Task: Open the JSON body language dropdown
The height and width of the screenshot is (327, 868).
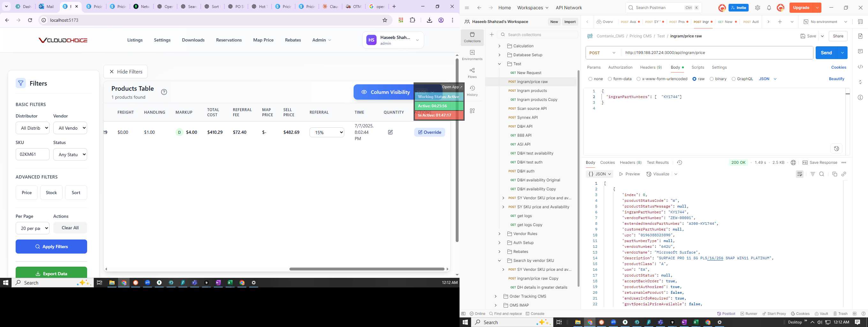Action: click(x=767, y=79)
